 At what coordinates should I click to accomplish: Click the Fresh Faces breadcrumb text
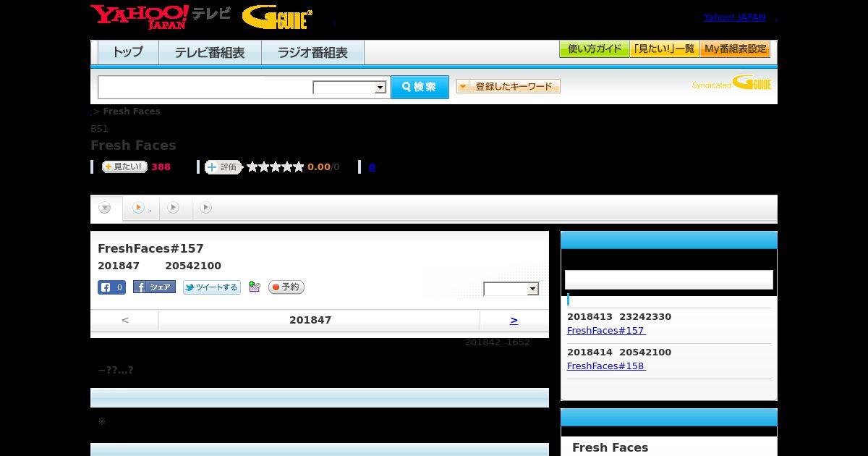[132, 111]
